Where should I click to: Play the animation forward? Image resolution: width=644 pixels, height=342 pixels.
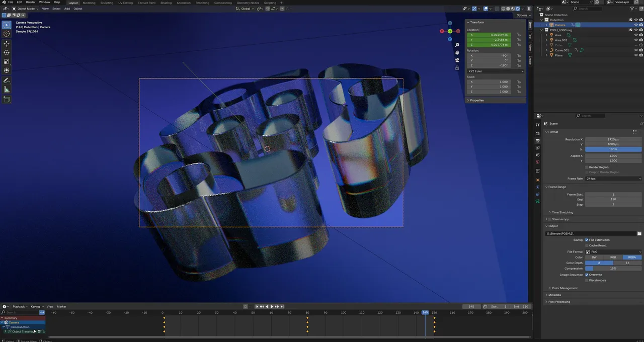pos(272,306)
